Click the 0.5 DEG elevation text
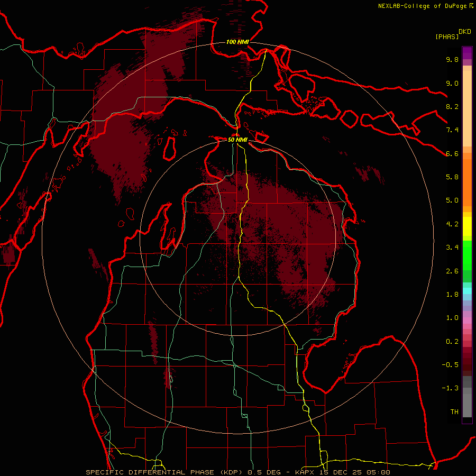 click(264, 472)
